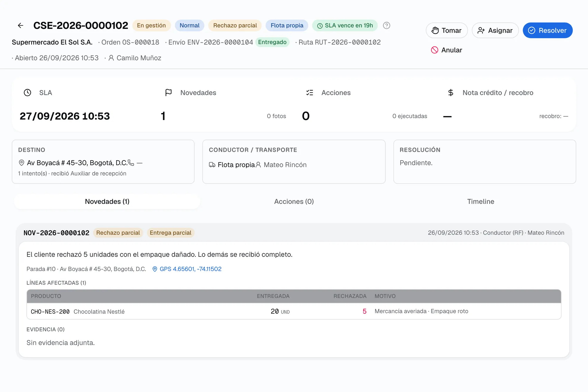Click Ruta RUT-2026-0000102 reference
The height and width of the screenshot is (392, 588).
[x=340, y=42]
